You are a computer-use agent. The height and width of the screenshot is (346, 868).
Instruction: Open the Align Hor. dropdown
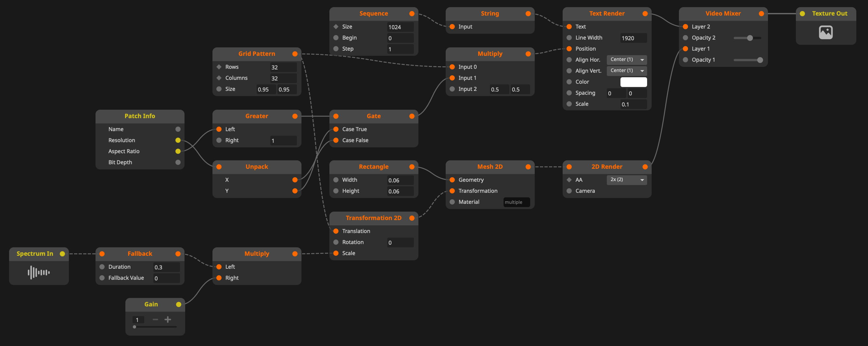626,60
